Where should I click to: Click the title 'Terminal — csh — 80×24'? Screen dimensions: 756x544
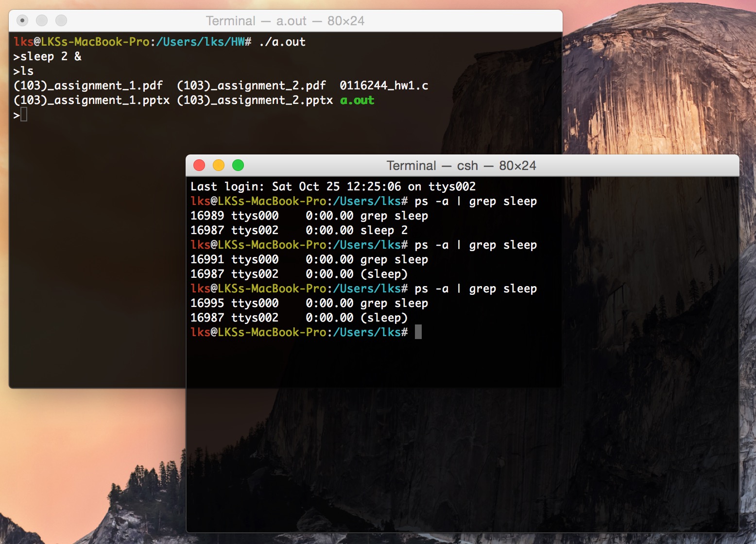462,166
